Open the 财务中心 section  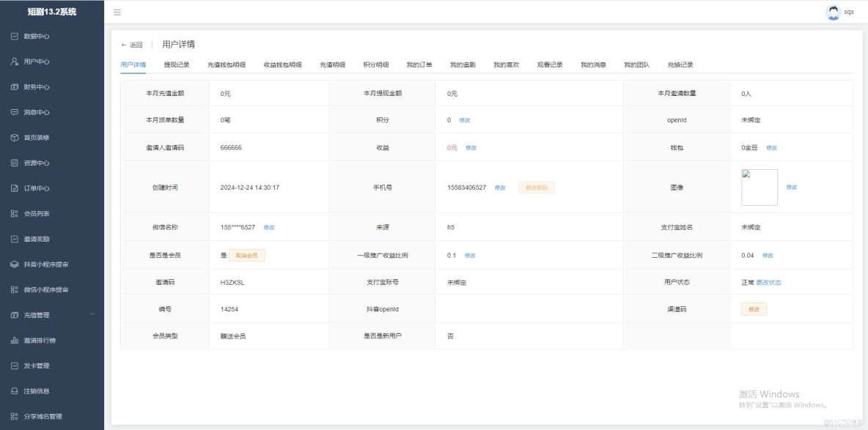tap(37, 86)
